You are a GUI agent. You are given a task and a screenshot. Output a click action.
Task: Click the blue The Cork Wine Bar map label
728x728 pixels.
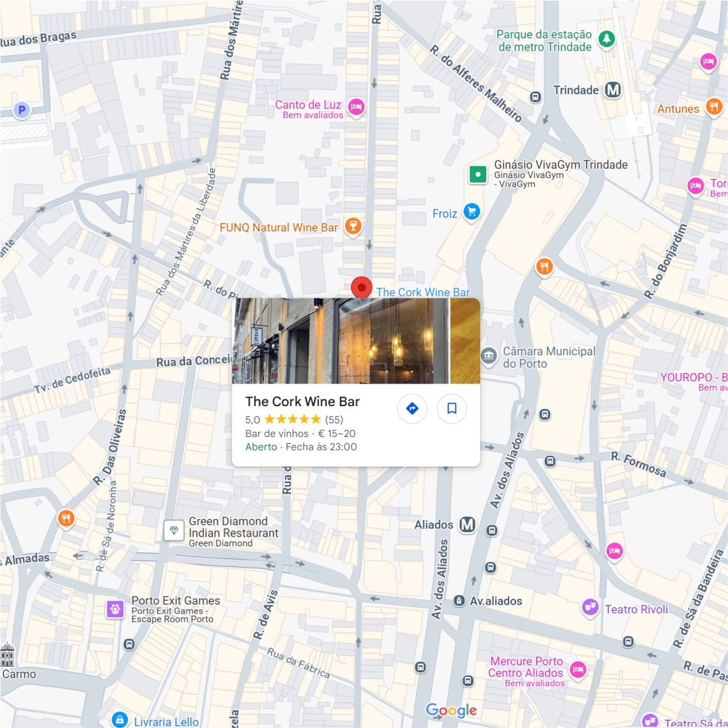tap(423, 292)
